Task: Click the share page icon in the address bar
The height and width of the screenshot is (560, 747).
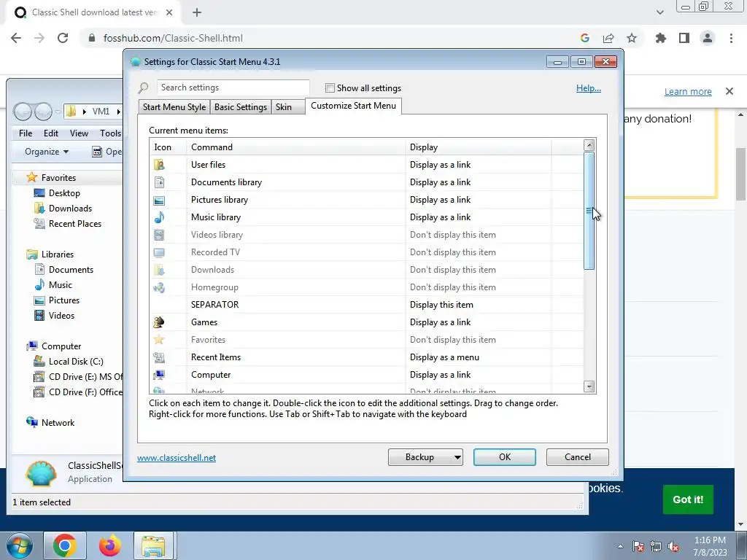Action: coord(608,38)
